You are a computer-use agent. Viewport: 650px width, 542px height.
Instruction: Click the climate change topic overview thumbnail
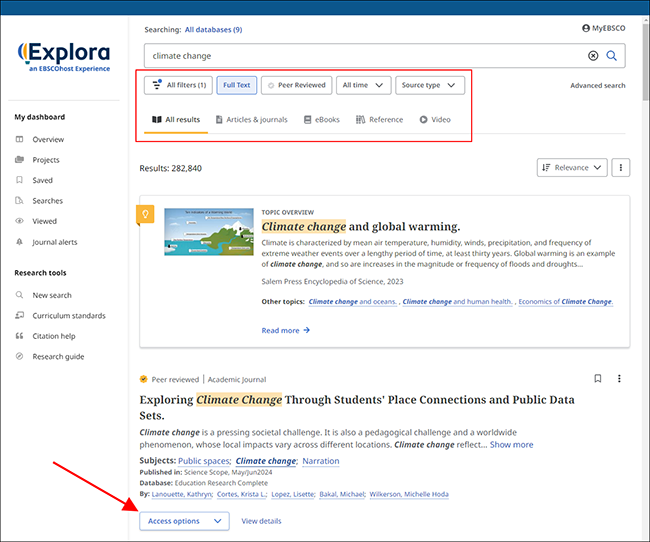click(209, 232)
